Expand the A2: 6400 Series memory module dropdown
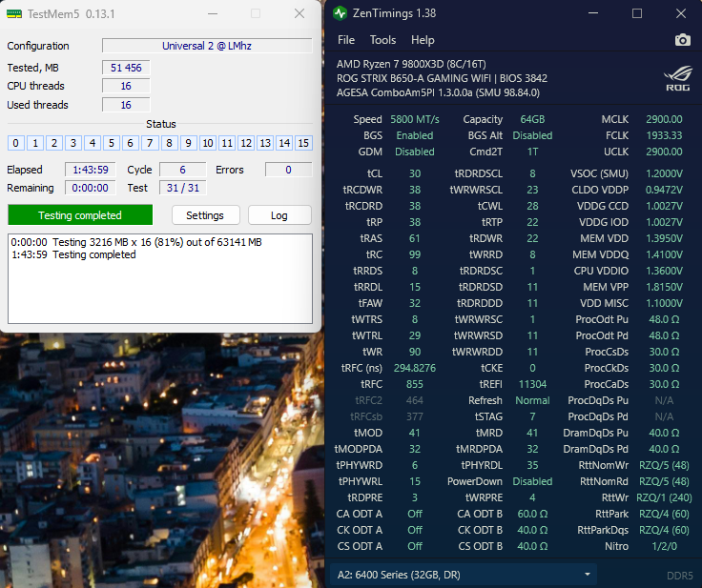702x588 pixels. tap(464, 575)
